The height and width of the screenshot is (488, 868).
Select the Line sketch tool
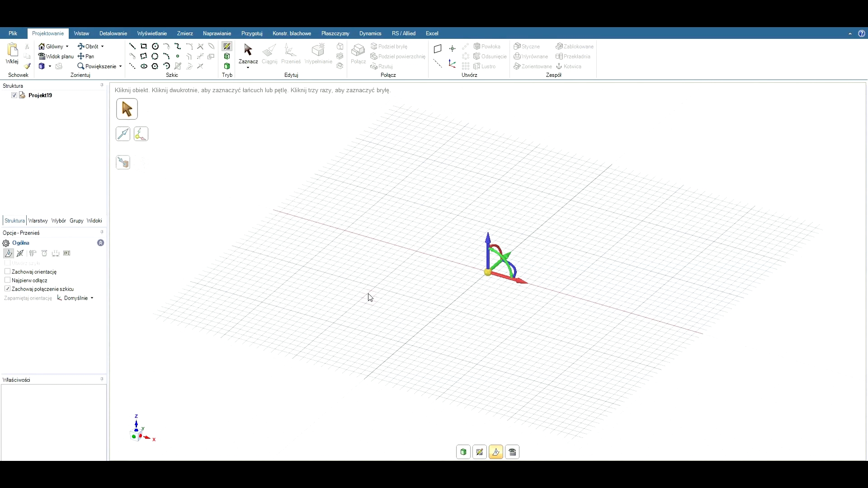coord(132,47)
